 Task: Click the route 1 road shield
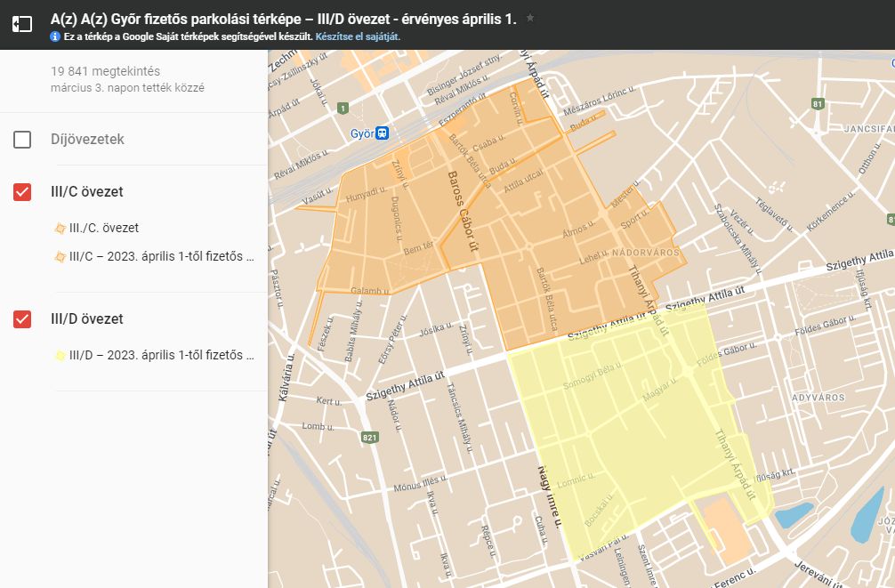point(343,109)
